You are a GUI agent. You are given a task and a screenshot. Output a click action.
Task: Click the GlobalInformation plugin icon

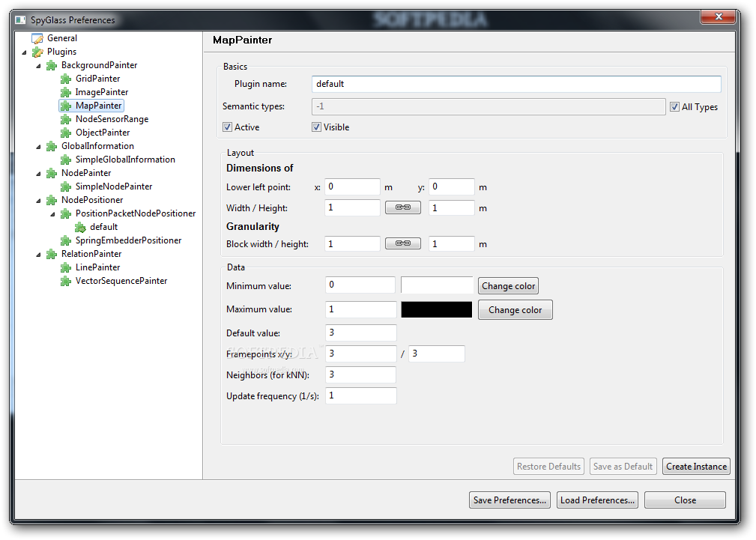coord(52,146)
